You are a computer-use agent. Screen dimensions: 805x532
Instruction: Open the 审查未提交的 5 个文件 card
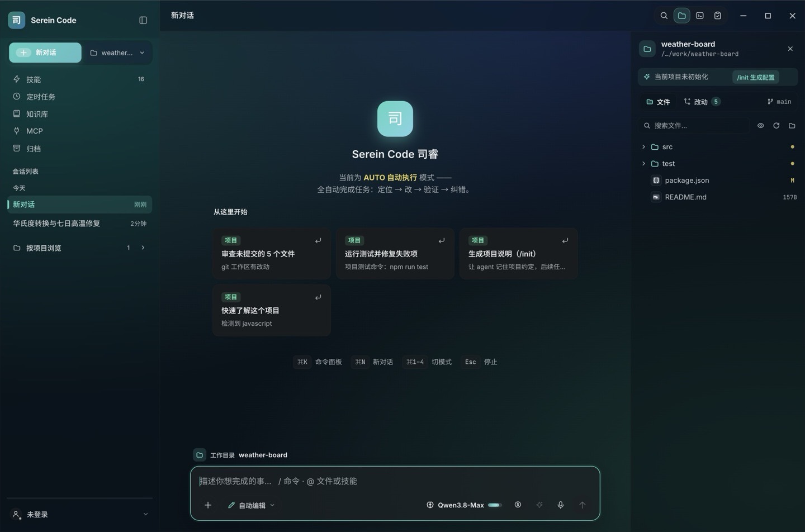272,253
